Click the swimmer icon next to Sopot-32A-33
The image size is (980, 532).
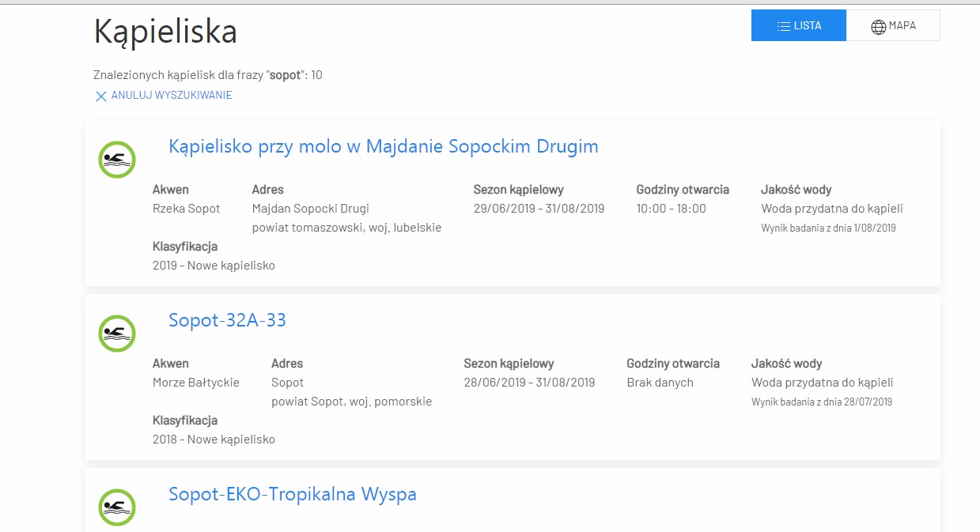117,334
